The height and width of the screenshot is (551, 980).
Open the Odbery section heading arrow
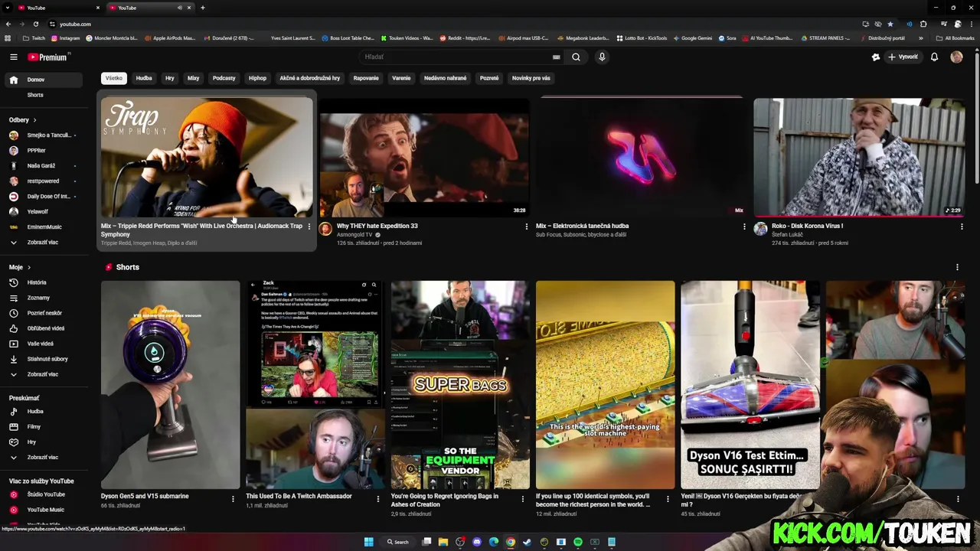pos(34,120)
